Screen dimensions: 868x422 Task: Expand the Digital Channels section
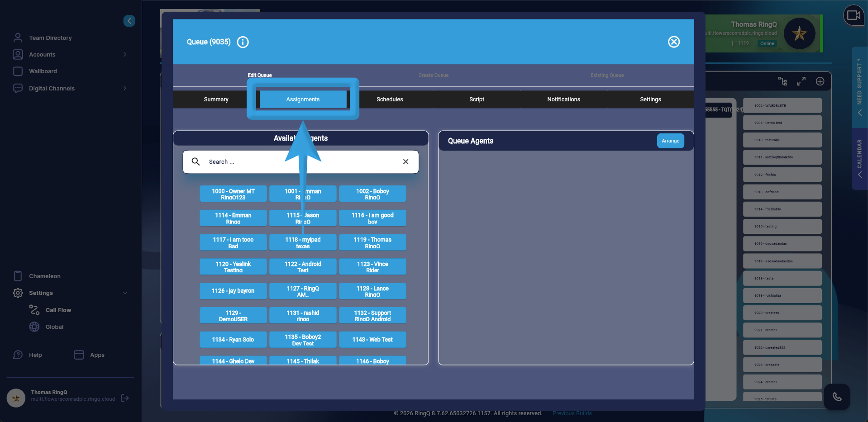pos(125,88)
